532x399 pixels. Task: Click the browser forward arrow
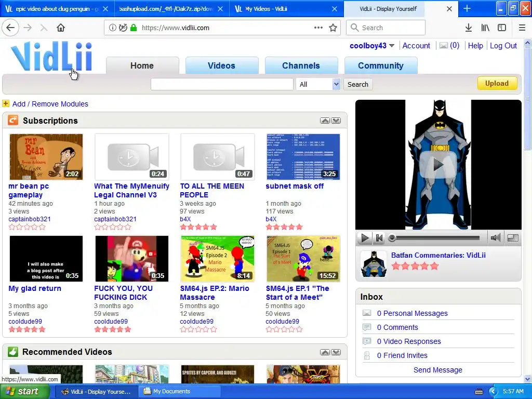coord(28,28)
